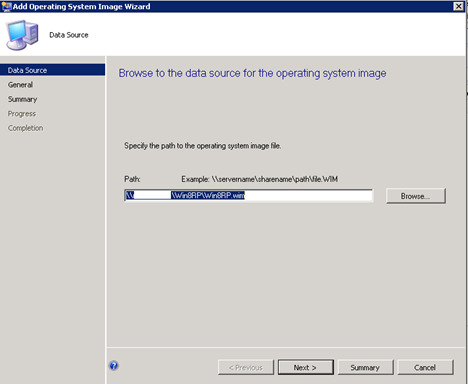Click the 'Browse to the data source' heading
Screen dimensions: 468x384
click(252, 73)
